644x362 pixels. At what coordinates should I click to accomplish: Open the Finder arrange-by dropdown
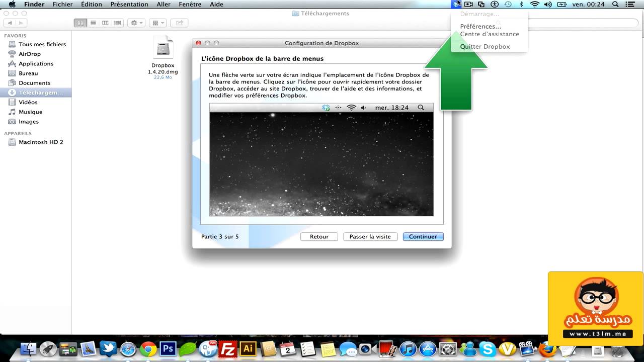(x=158, y=23)
